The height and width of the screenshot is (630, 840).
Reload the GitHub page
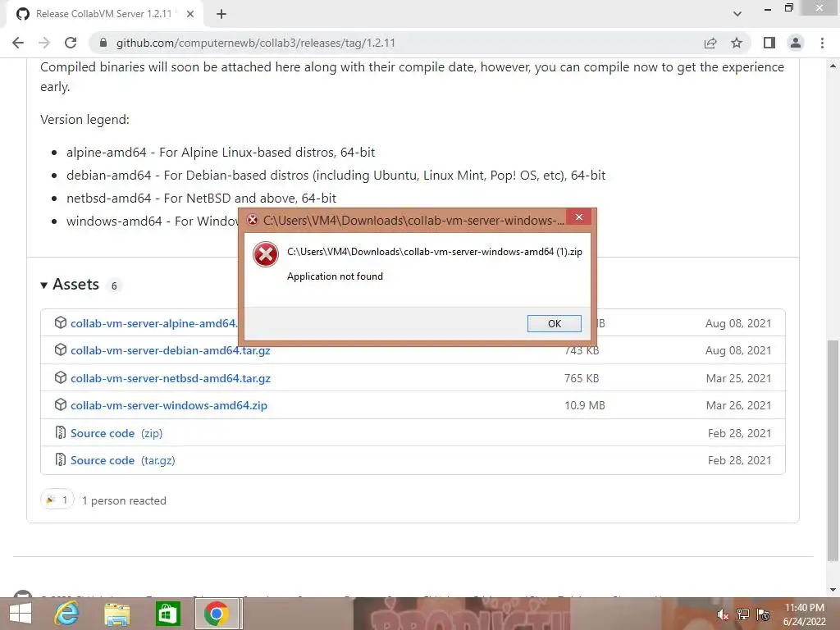tap(71, 43)
